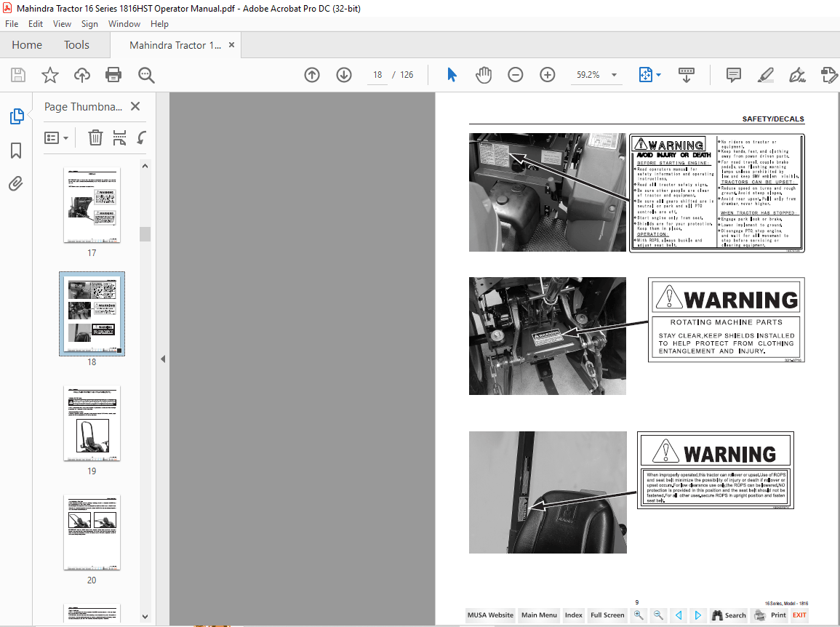This screenshot has width=840, height=627.
Task: Collapse the navigation pane using the arrow
Action: [x=162, y=359]
